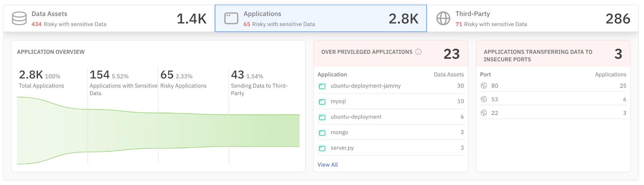Click the Third-Party globe icon
Image resolution: width=644 pixels, height=185 pixels.
pyautogui.click(x=443, y=18)
